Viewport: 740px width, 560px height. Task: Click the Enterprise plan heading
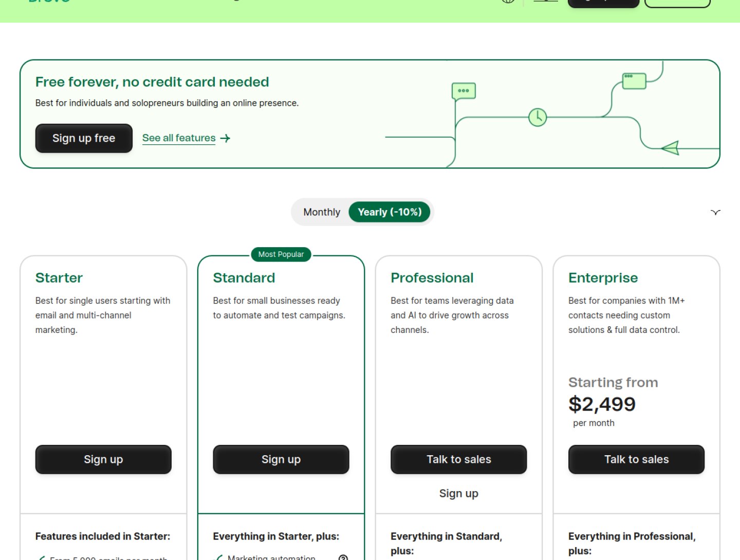(603, 278)
